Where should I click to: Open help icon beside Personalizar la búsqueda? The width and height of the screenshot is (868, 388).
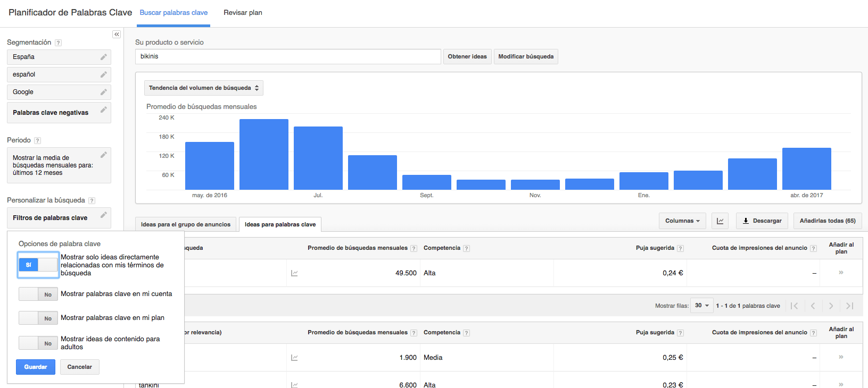(92, 201)
